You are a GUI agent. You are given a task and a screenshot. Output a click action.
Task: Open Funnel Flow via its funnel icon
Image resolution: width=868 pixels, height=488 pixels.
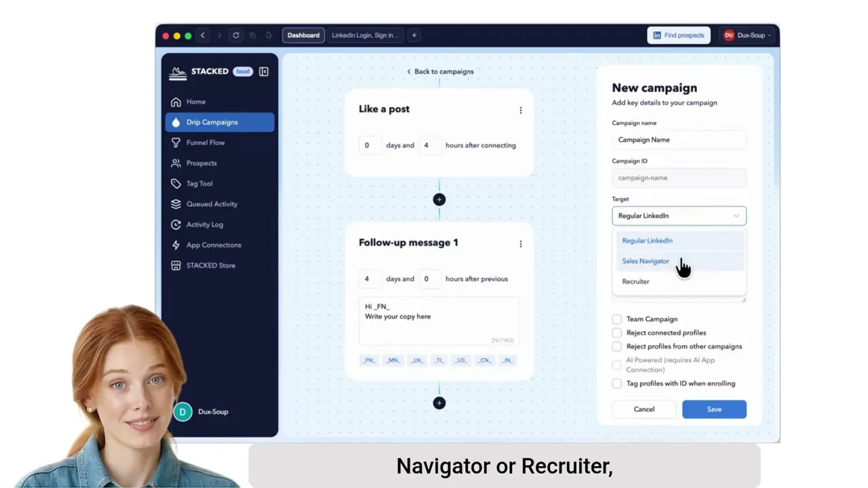(x=176, y=142)
